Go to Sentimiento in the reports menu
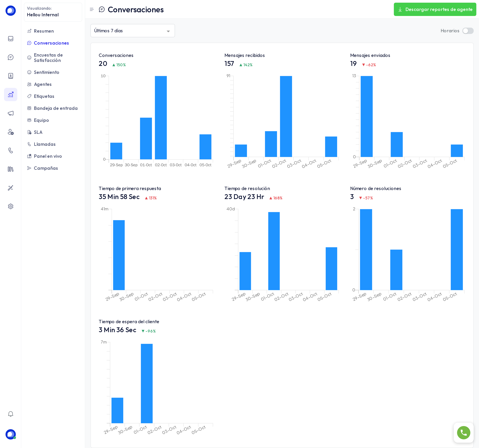 click(47, 72)
